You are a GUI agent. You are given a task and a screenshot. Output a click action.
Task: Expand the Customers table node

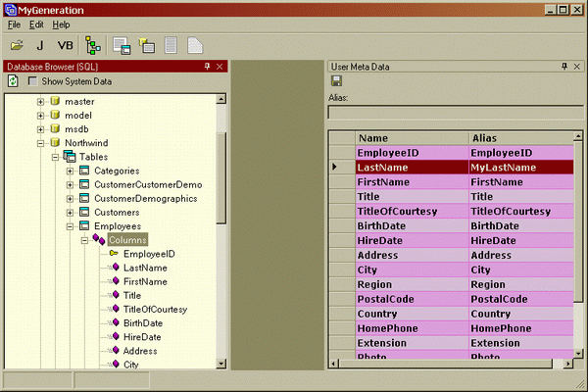pos(70,213)
